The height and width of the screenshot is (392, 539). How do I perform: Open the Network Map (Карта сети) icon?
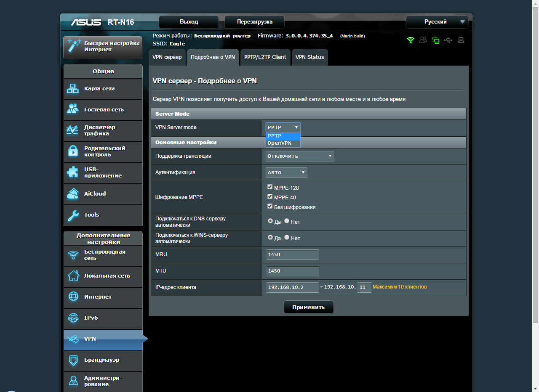[73, 89]
